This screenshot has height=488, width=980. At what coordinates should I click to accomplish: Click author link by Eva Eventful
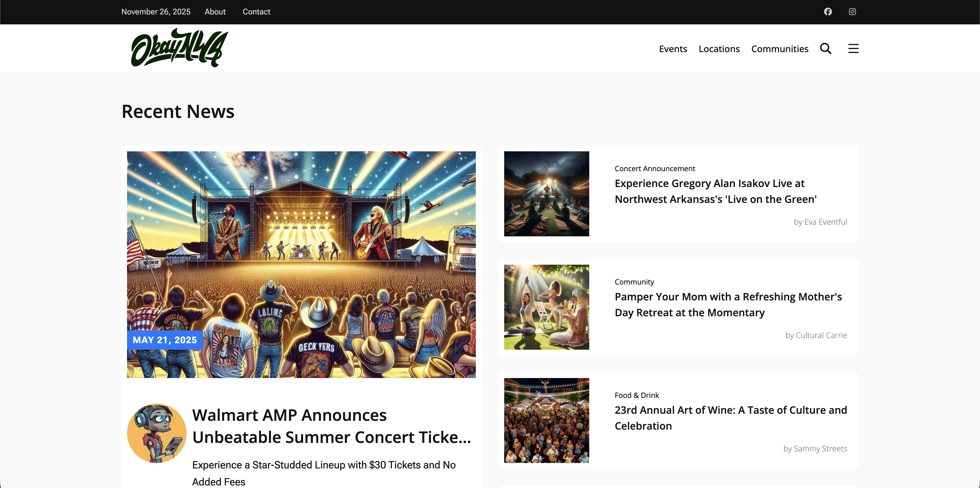point(820,222)
